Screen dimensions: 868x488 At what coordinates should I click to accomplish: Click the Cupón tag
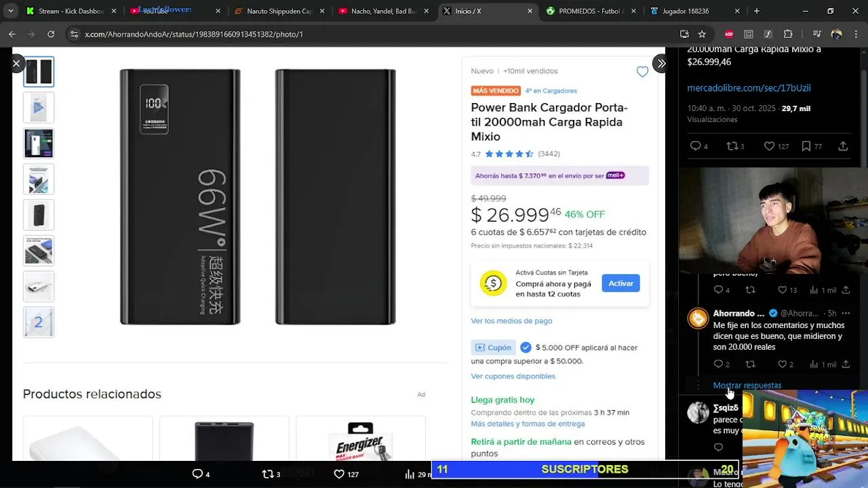tap(494, 348)
